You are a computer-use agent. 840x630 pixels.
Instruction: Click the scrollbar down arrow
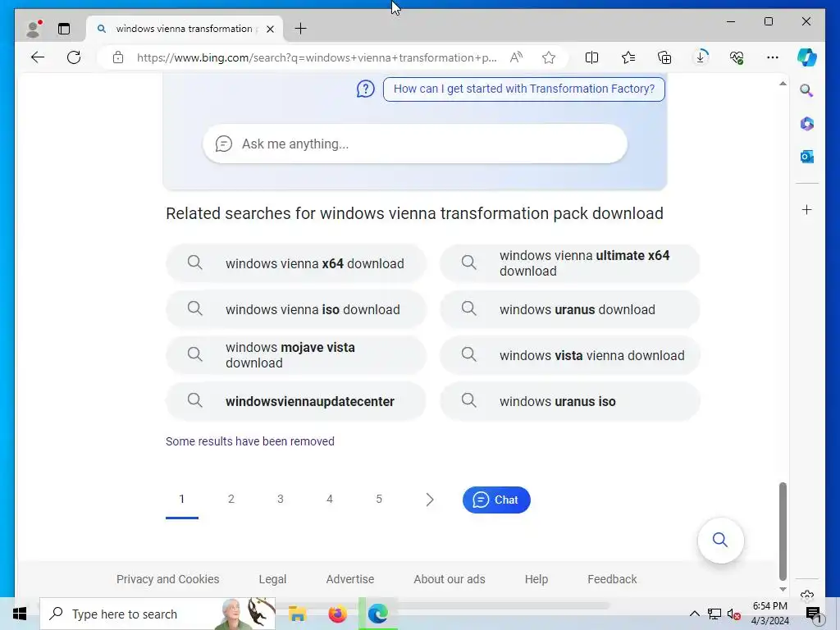point(783,589)
